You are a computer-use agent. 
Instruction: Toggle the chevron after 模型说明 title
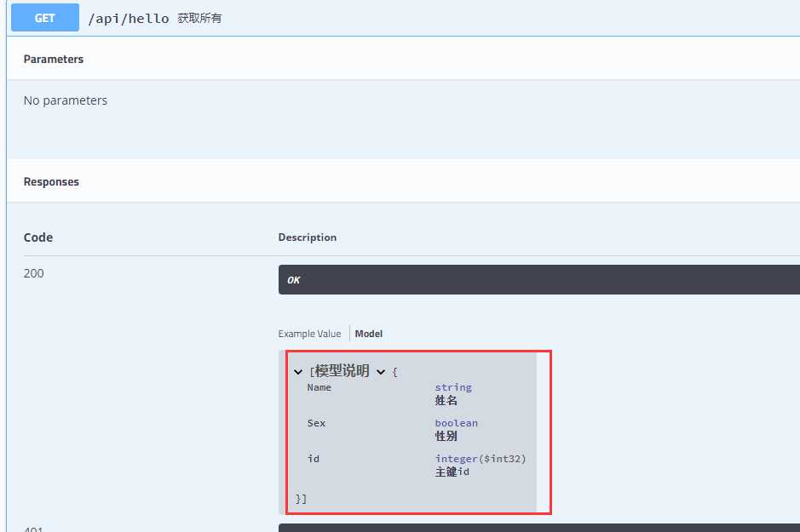(x=381, y=372)
